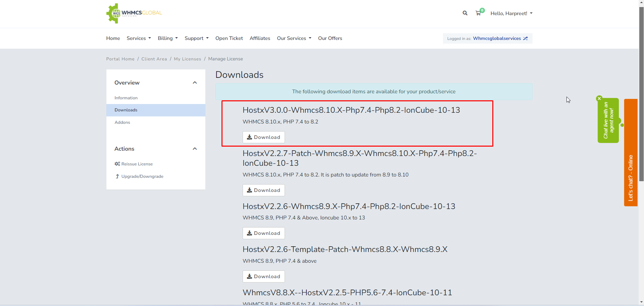Open search with magnifier icon
The image size is (644, 306).
tap(465, 13)
